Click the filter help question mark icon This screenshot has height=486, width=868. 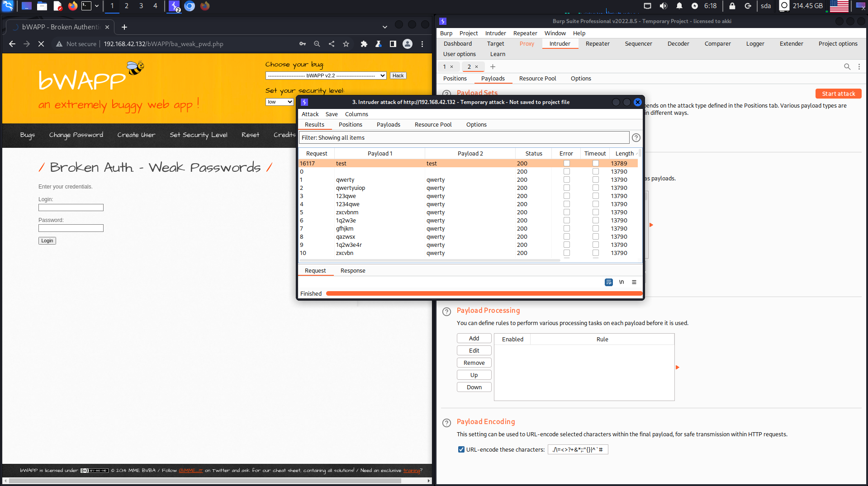pyautogui.click(x=636, y=138)
